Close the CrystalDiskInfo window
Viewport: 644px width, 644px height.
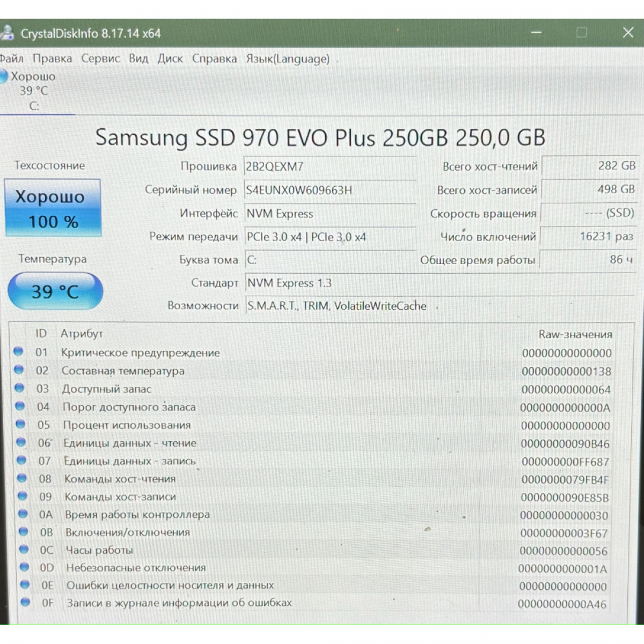pyautogui.click(x=628, y=33)
